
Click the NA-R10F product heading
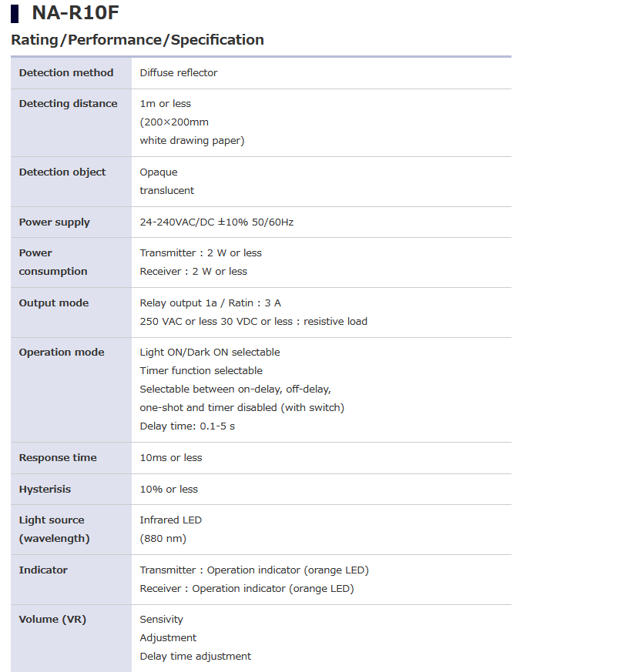click(x=75, y=12)
